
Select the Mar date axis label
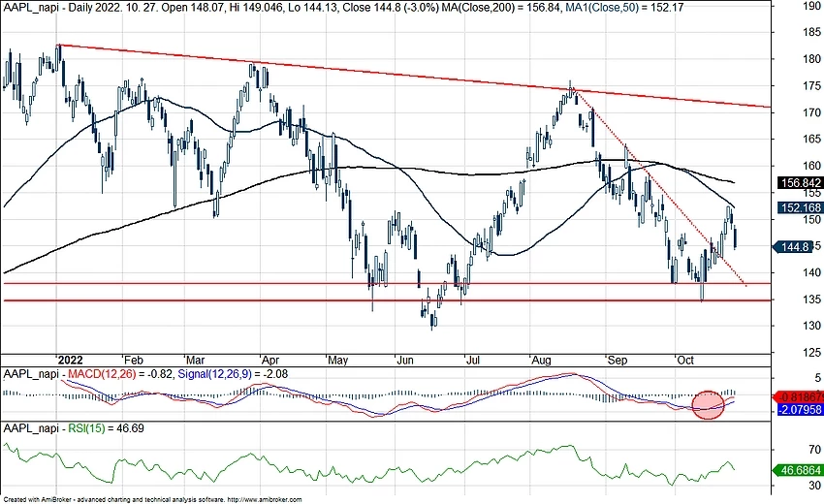(195, 360)
